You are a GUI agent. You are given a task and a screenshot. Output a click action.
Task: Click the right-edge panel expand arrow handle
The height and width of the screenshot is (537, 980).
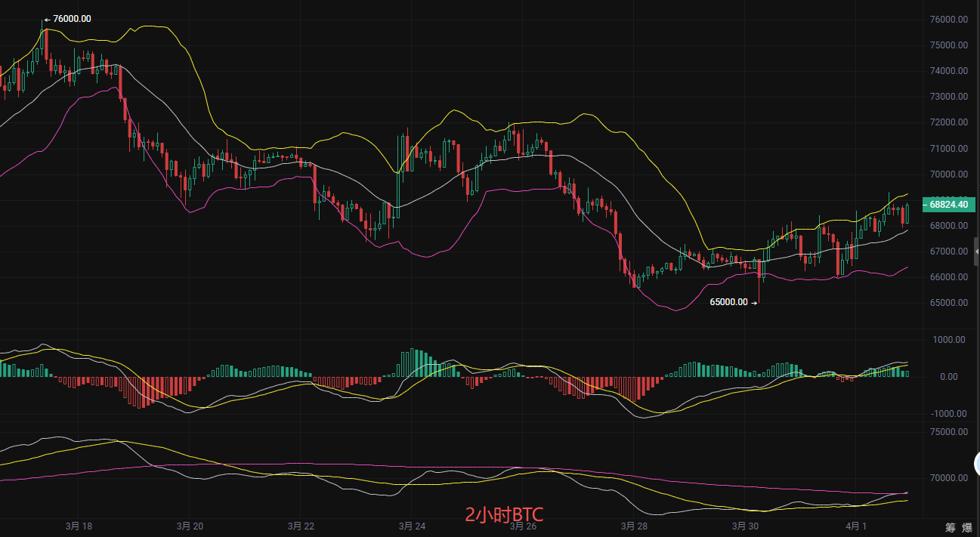coord(976,251)
